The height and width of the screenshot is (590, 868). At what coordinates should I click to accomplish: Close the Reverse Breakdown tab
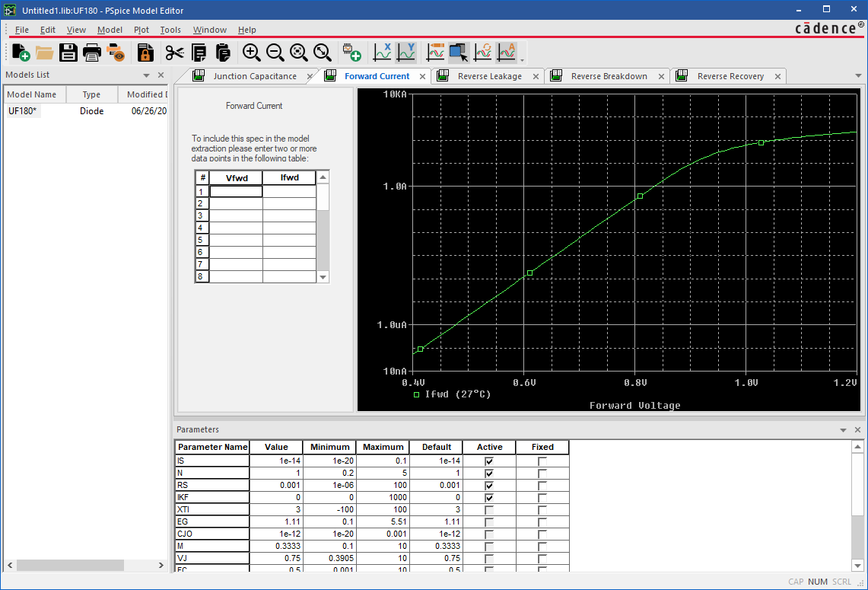pos(661,76)
